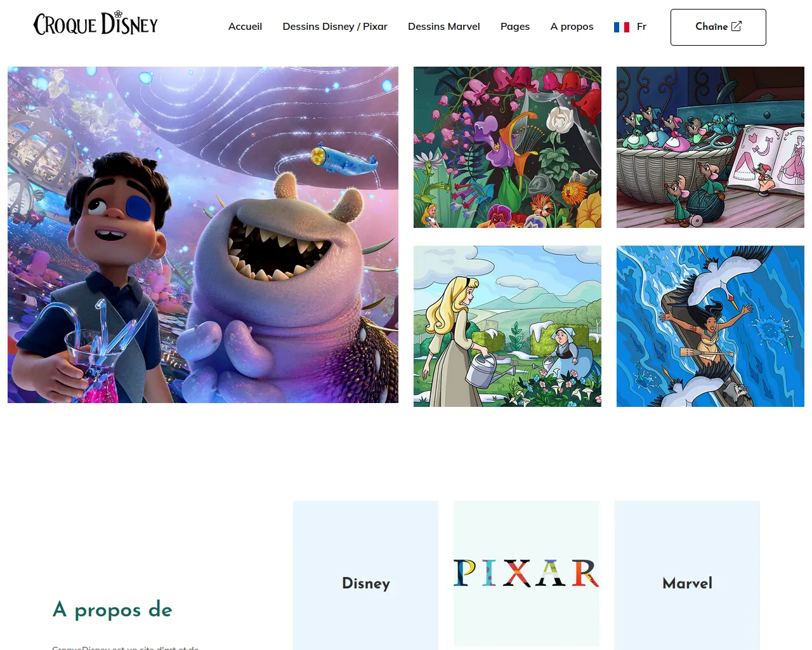Image resolution: width=812 pixels, height=650 pixels.
Task: Open the Pocahontas canoe waterfall drawing
Action: 710,326
